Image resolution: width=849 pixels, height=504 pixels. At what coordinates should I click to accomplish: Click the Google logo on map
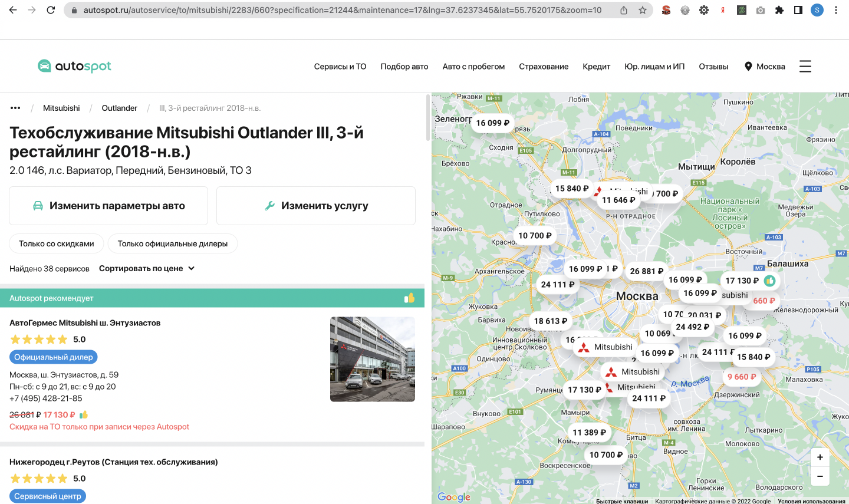454,497
